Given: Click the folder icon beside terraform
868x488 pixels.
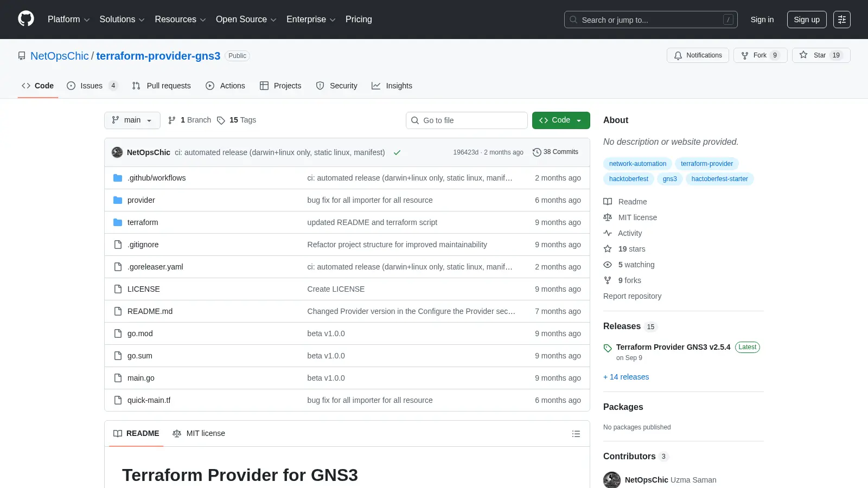Looking at the screenshot, I should click(x=118, y=222).
